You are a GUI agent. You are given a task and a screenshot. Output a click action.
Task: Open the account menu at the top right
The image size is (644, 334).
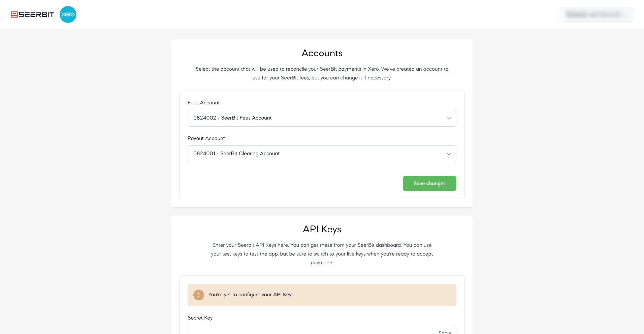pyautogui.click(x=596, y=14)
